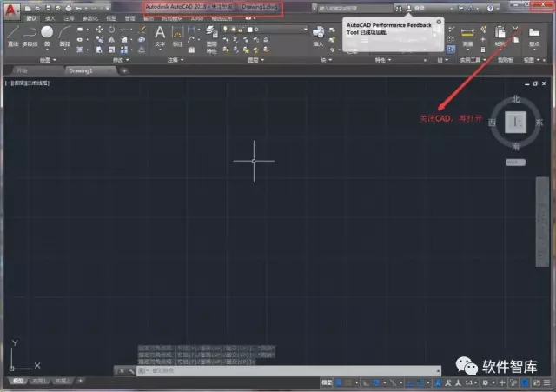
Task: Select the Circle (圆) tool
Action: coord(47,37)
